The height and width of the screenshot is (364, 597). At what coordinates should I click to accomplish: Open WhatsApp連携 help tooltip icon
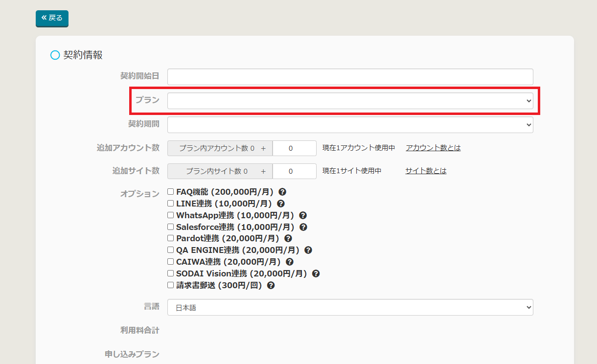click(x=303, y=215)
